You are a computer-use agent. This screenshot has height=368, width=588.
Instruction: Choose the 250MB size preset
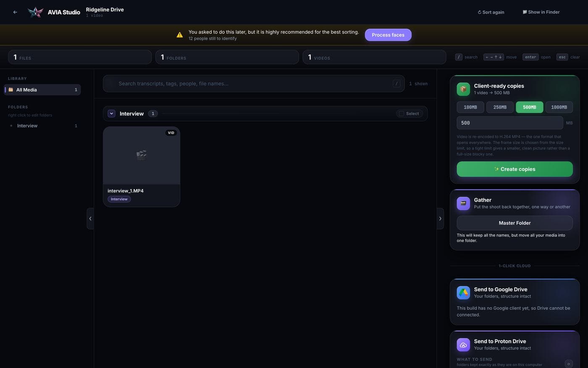tap(500, 107)
